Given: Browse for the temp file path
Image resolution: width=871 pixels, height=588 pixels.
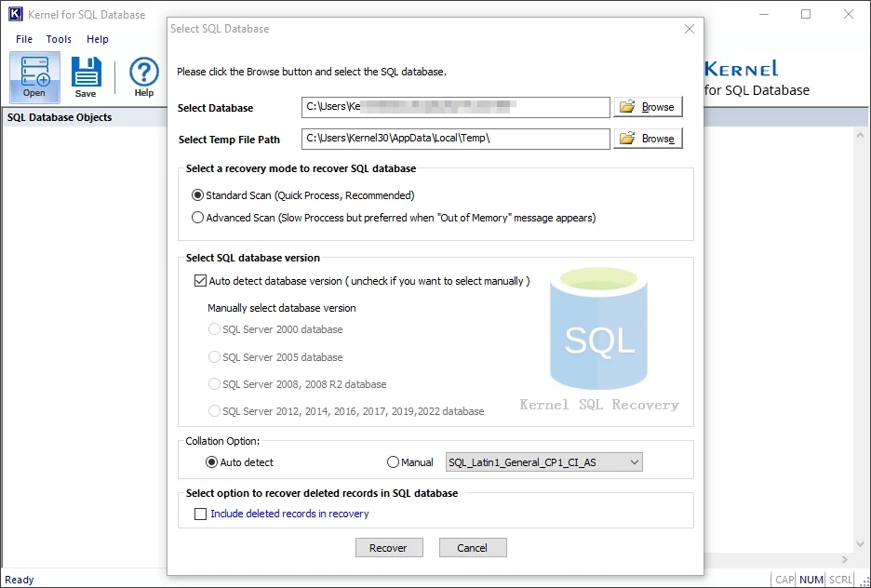Looking at the screenshot, I should coord(648,139).
